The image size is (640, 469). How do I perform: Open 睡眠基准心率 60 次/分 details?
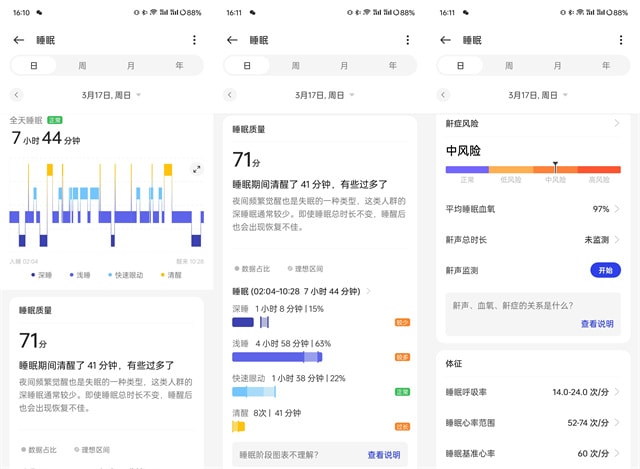pos(533,453)
